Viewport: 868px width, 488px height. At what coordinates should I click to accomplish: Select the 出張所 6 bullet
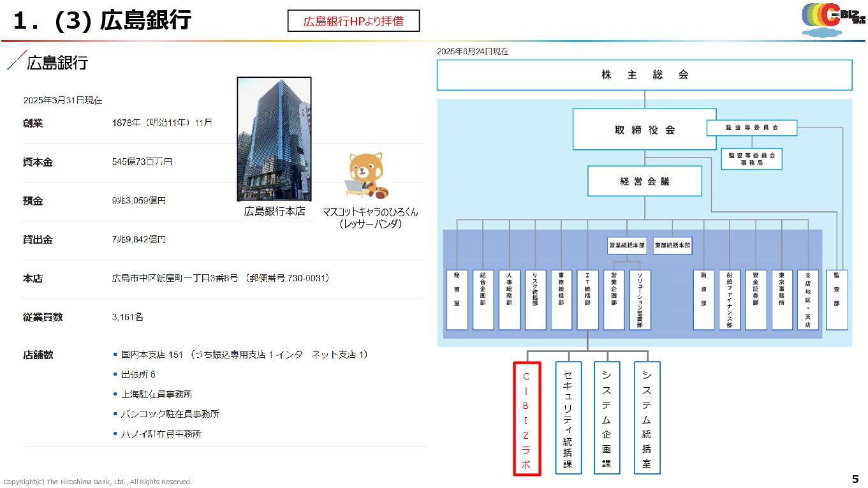134,374
